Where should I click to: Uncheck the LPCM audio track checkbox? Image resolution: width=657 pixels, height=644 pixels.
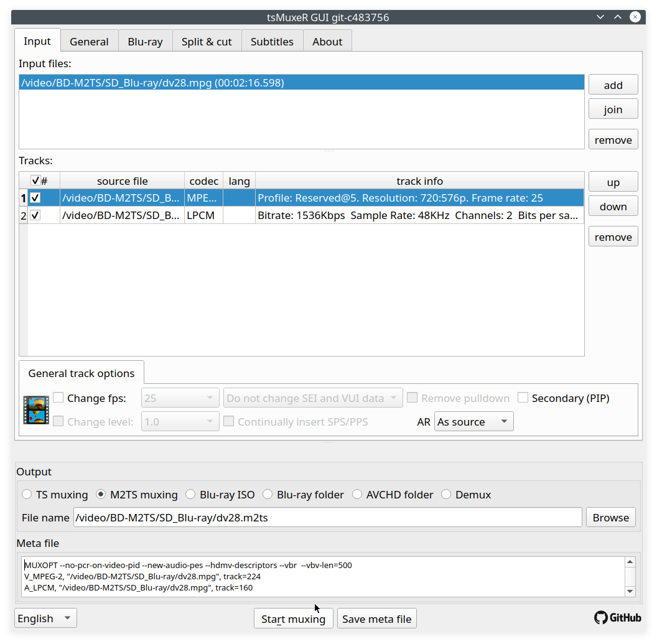pos(35,215)
